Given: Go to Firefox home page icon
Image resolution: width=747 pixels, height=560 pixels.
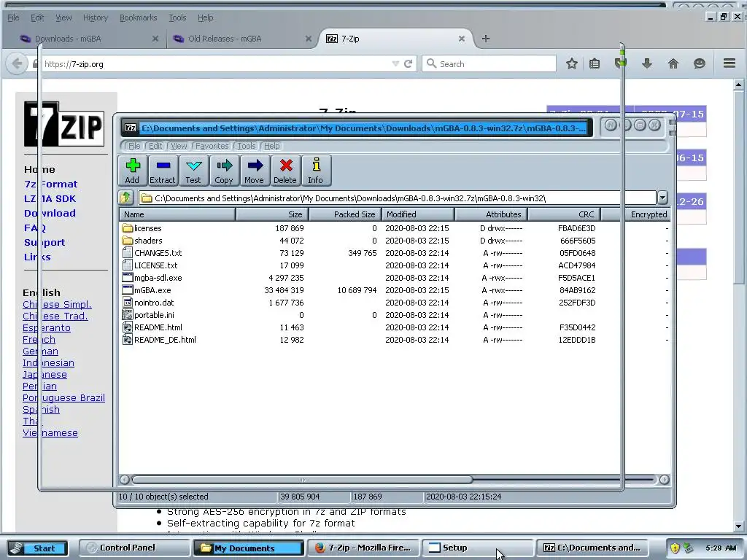Looking at the screenshot, I should (x=673, y=63).
